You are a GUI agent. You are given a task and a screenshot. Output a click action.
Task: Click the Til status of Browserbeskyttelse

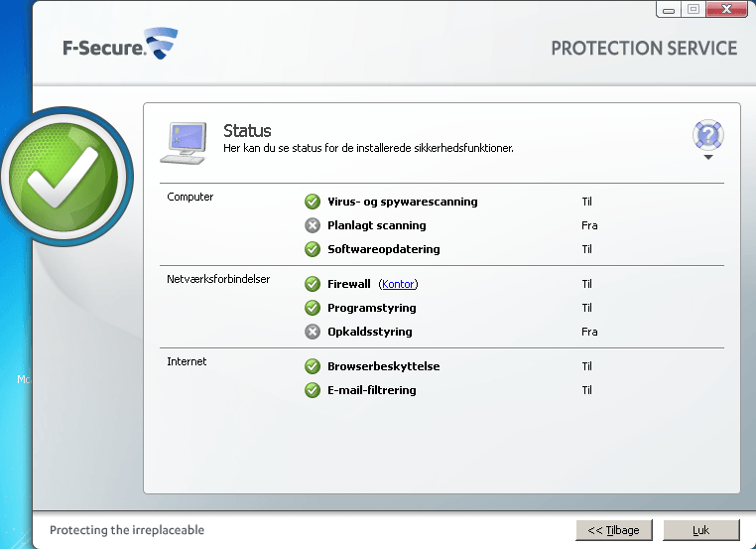point(586,366)
